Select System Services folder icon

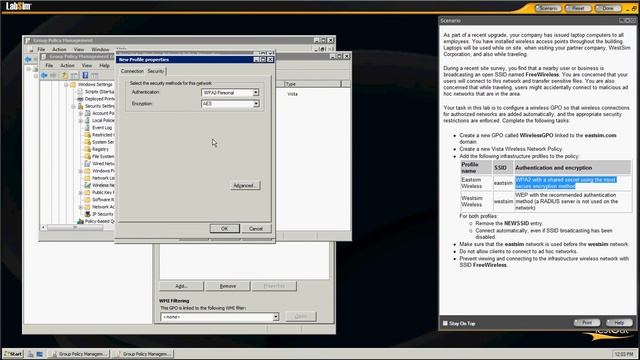[87, 142]
